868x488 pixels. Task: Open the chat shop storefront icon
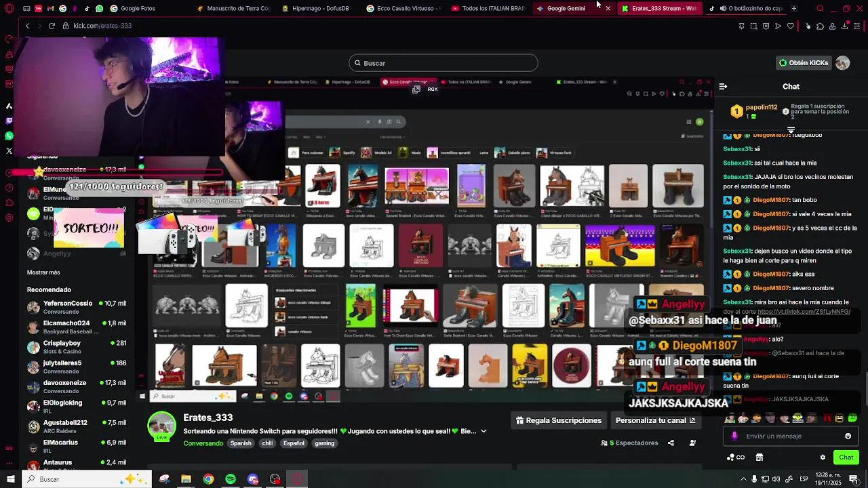(x=759, y=457)
